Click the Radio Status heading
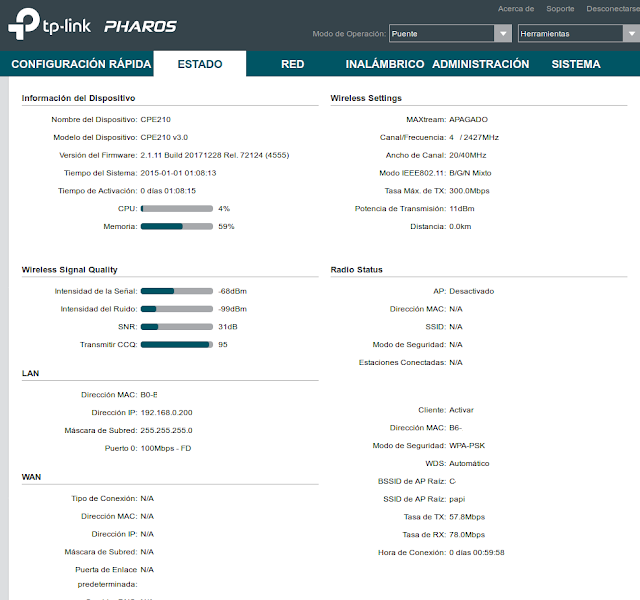 tap(356, 270)
